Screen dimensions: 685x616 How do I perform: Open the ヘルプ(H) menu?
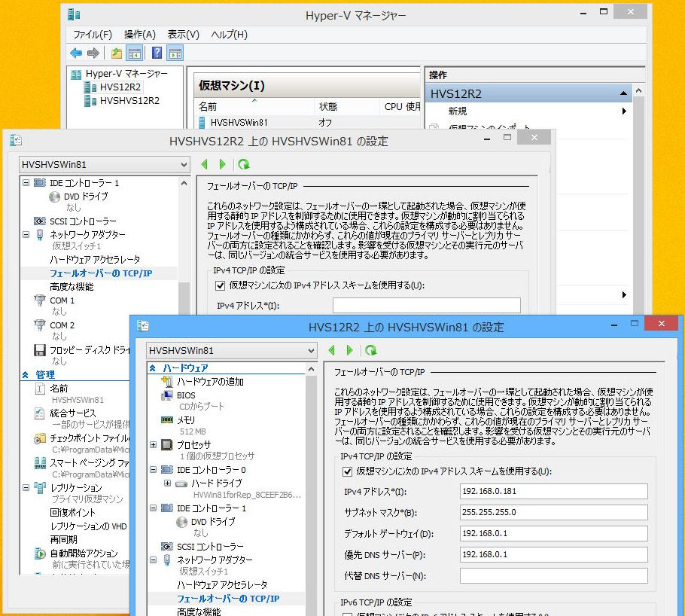point(230,35)
